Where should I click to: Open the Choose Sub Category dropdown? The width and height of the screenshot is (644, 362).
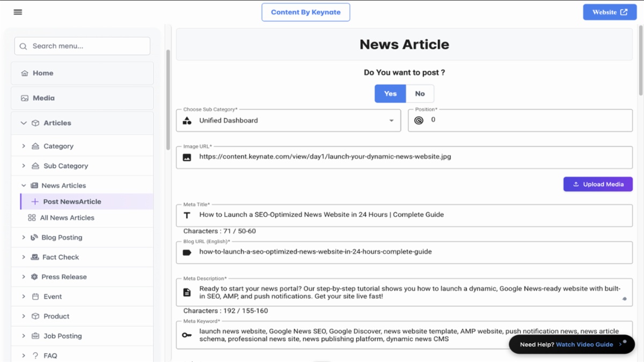[391, 120]
